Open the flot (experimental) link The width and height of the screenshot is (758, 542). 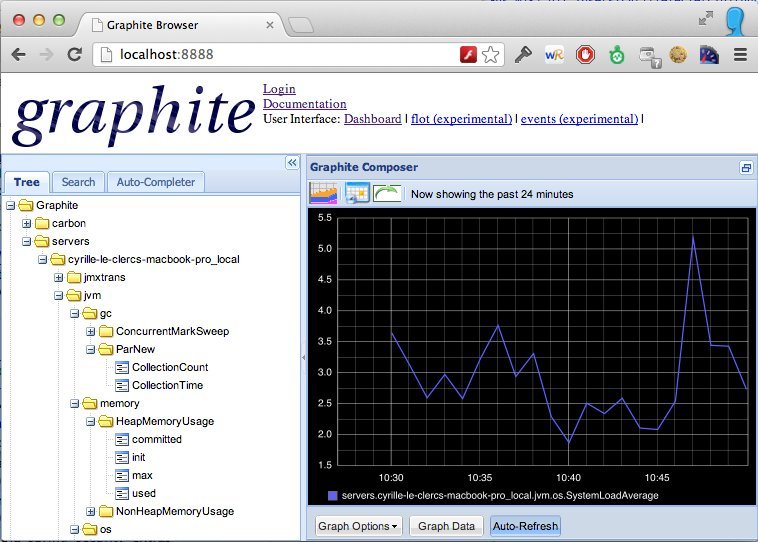point(461,119)
